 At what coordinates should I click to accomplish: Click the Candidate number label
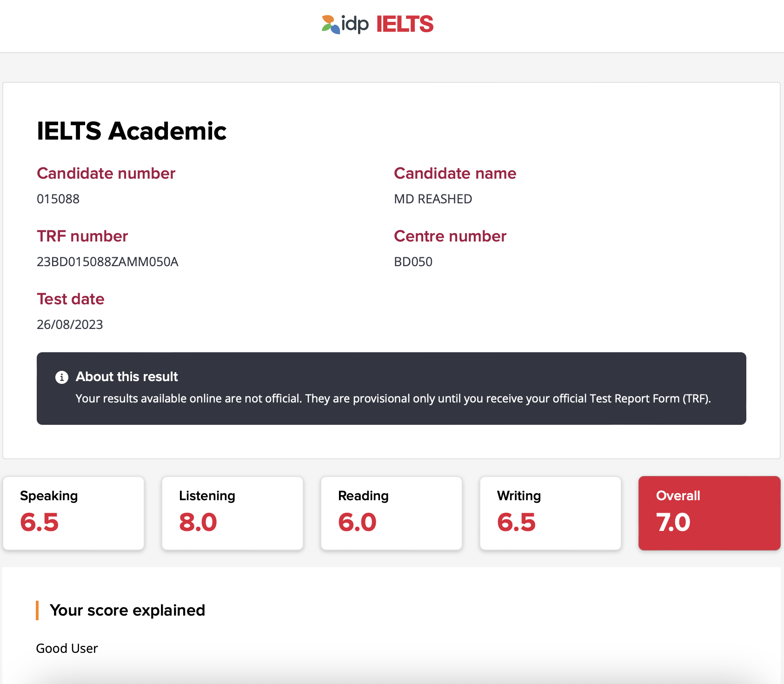click(x=106, y=174)
